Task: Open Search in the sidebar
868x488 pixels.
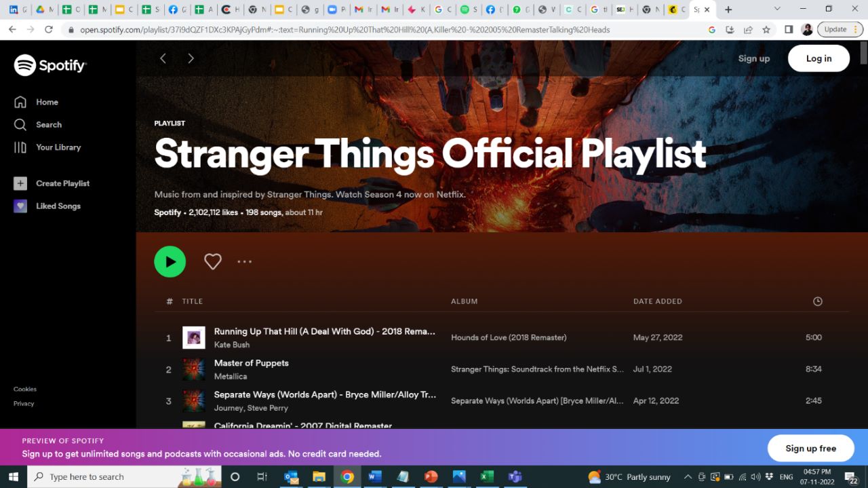Action: (x=37, y=125)
